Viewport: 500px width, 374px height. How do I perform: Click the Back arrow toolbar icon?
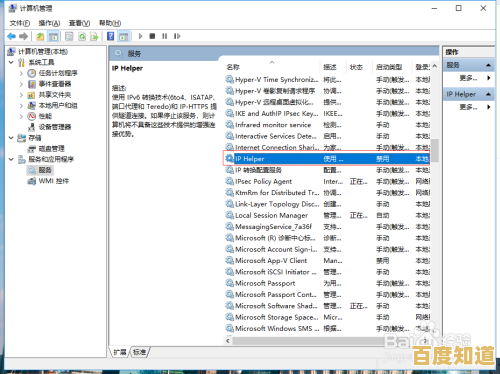pyautogui.click(x=11, y=36)
